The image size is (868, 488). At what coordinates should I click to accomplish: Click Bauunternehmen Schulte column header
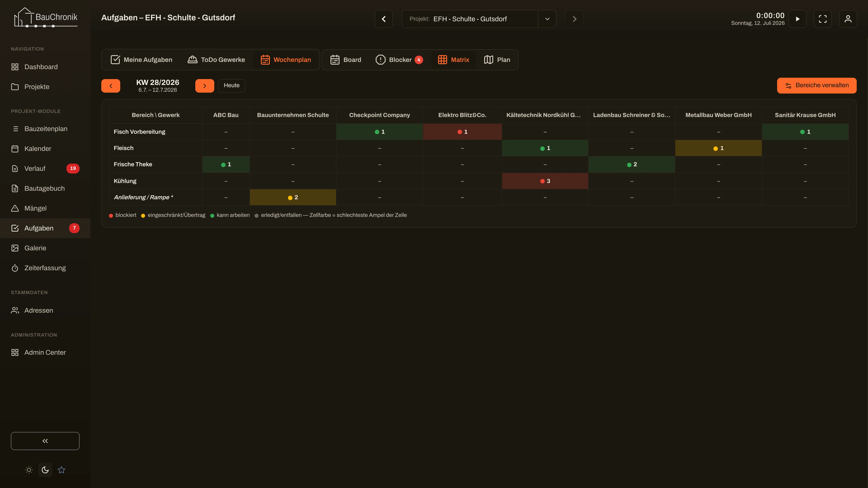tap(293, 115)
